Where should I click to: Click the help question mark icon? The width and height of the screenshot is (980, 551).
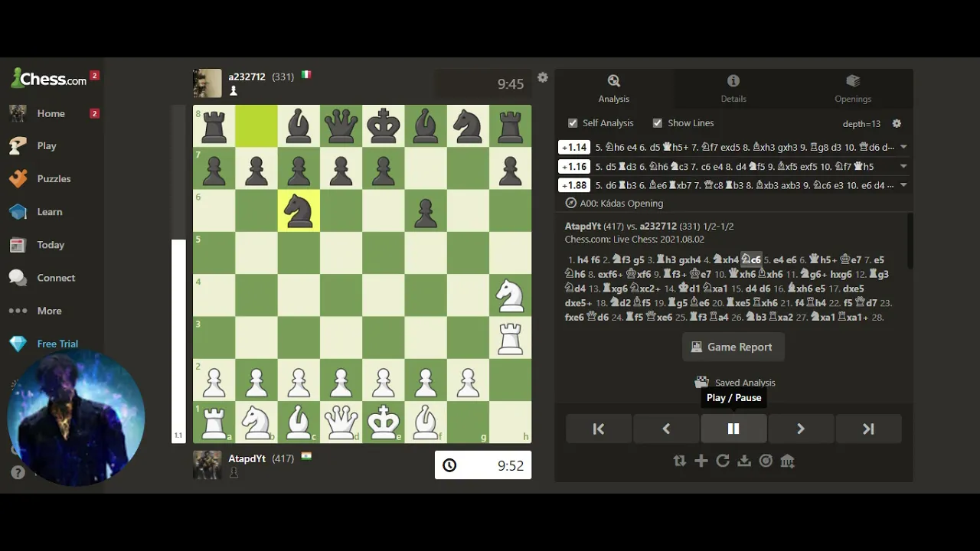coord(18,472)
